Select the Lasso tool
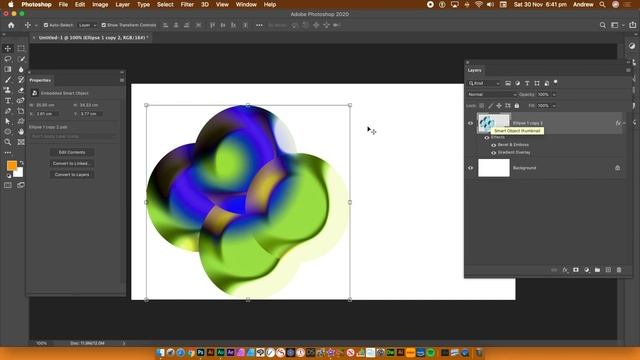This screenshot has height=360, width=640. (8, 59)
